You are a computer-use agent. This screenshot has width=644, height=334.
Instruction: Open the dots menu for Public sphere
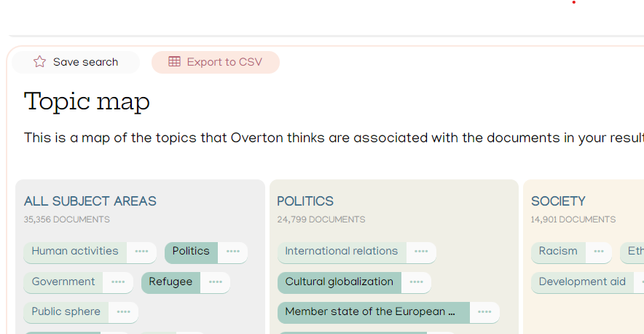123,312
